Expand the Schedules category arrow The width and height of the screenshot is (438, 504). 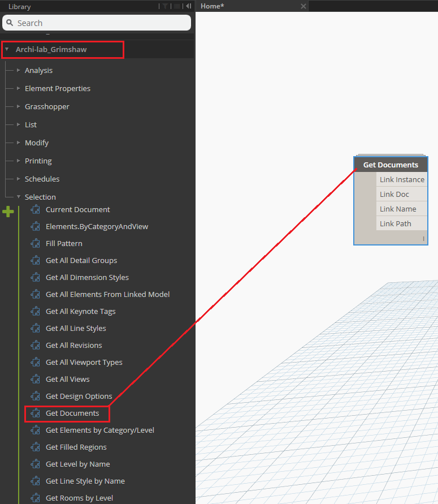(x=18, y=179)
